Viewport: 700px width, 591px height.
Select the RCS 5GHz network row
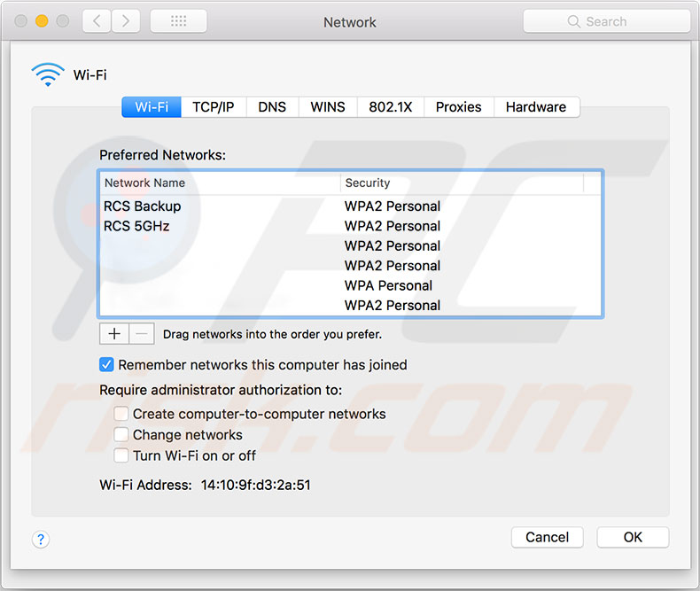(350, 226)
